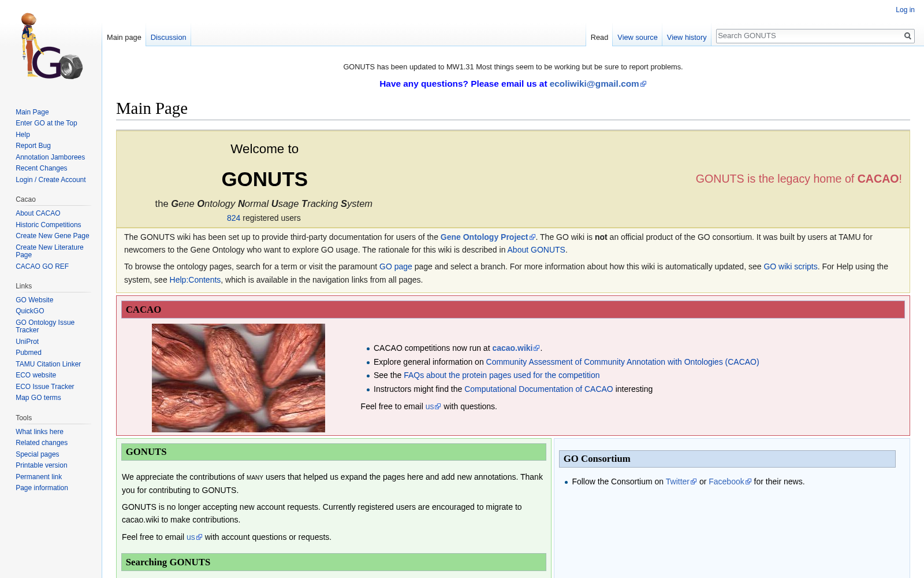
Task: Open CACAO GO REF link
Action: (42, 266)
